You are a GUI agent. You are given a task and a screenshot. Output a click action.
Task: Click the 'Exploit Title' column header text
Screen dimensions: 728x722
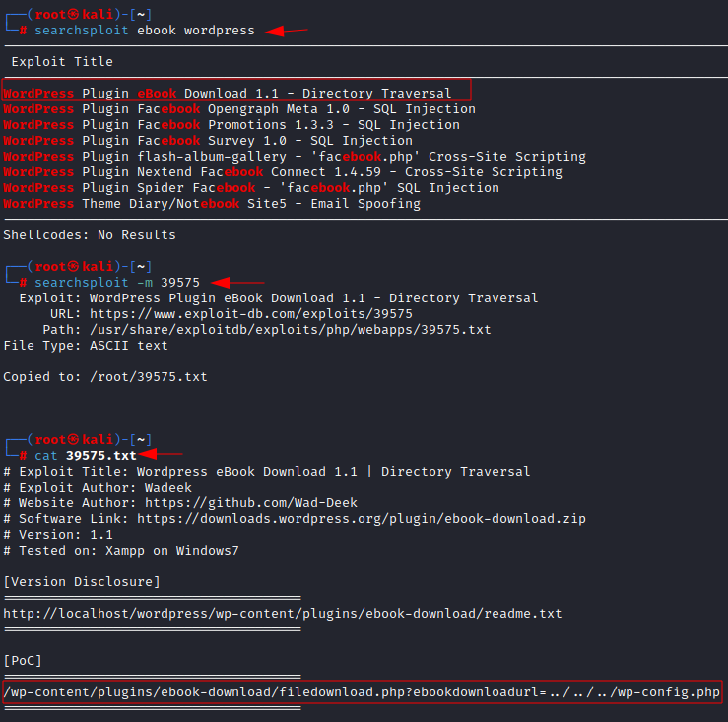(x=62, y=62)
